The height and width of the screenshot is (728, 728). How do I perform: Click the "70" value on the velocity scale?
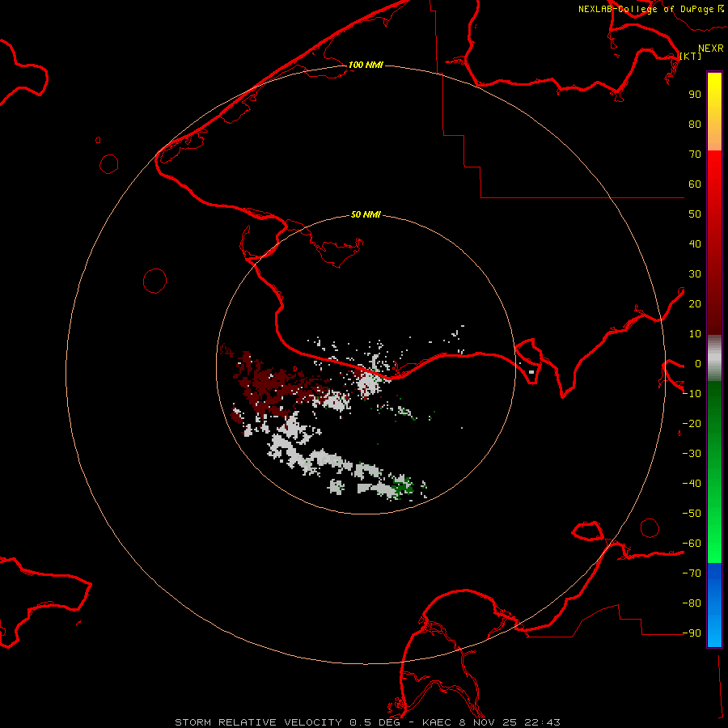pyautogui.click(x=695, y=154)
